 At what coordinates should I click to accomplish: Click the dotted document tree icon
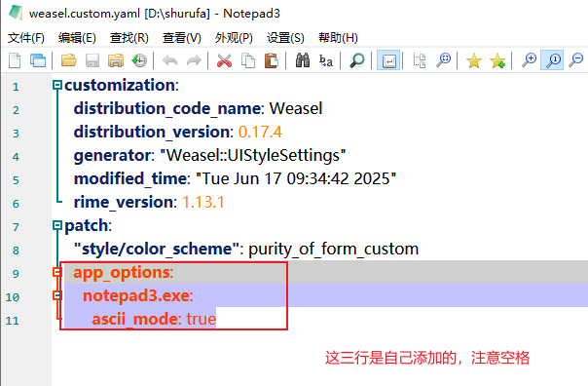pos(420,60)
